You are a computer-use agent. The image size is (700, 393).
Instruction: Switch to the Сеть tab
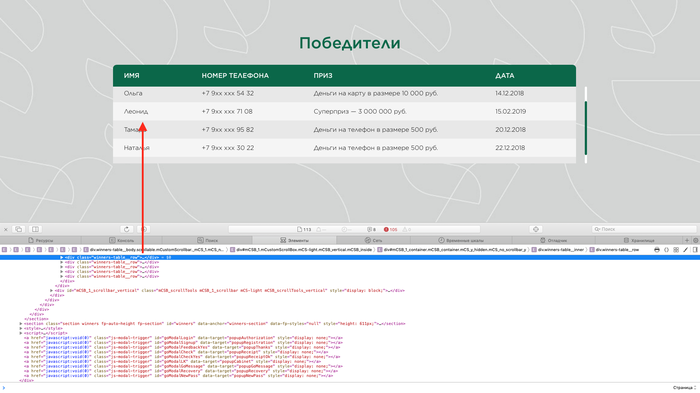pyautogui.click(x=374, y=240)
